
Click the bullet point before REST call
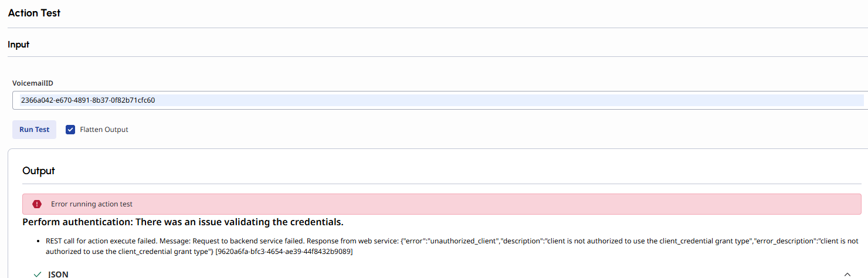pyautogui.click(x=39, y=241)
